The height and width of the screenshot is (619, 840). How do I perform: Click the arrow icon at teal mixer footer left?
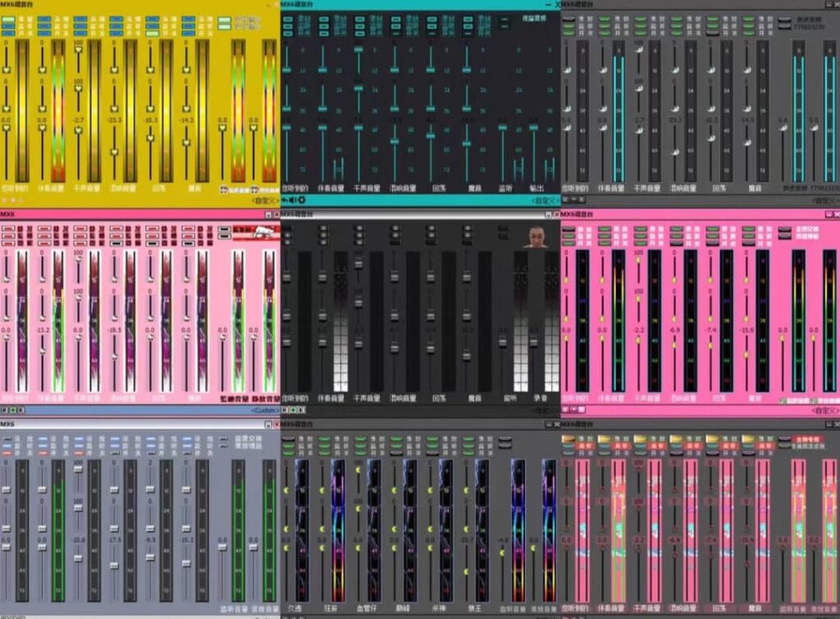[x=285, y=200]
